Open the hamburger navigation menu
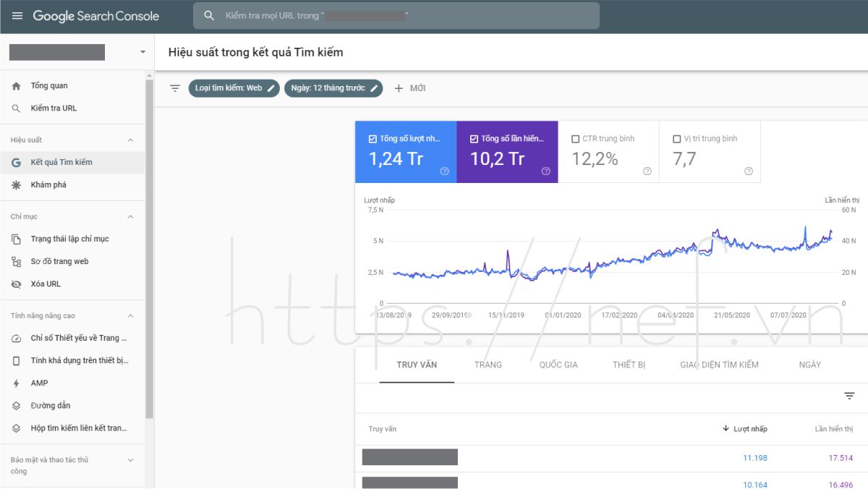 17,16
